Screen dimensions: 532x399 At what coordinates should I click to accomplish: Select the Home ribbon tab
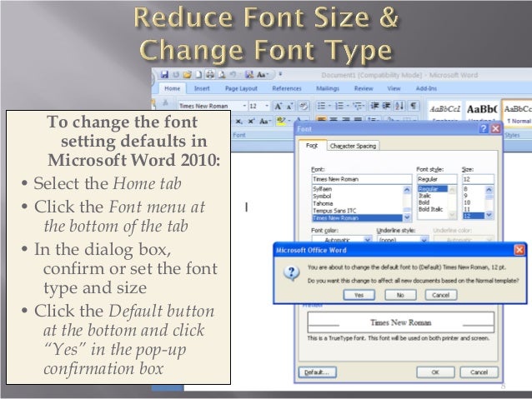pos(173,88)
